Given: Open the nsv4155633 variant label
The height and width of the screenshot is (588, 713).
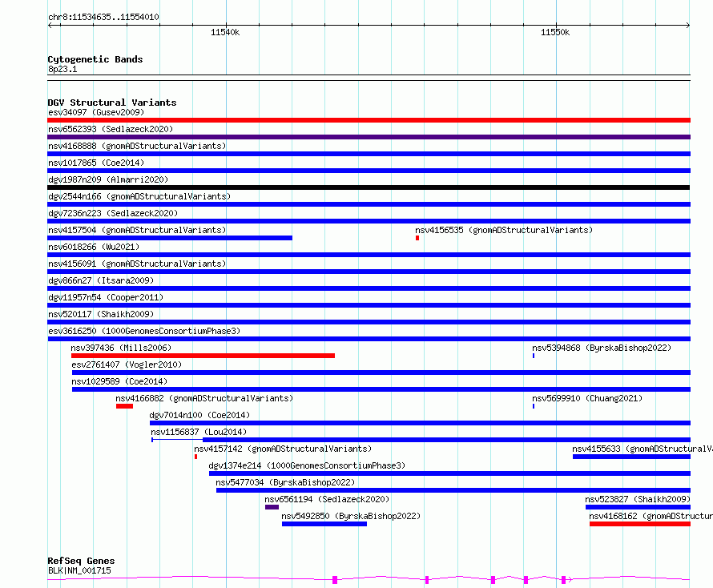Looking at the screenshot, I should pos(642,449).
